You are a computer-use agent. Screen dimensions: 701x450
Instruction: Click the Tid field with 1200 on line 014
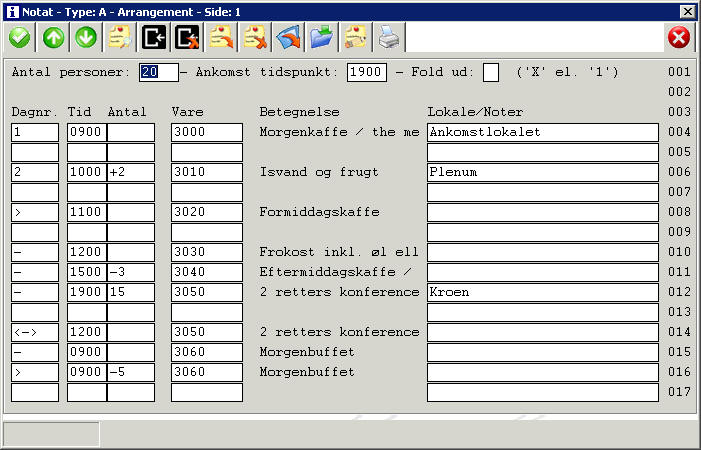click(87, 332)
